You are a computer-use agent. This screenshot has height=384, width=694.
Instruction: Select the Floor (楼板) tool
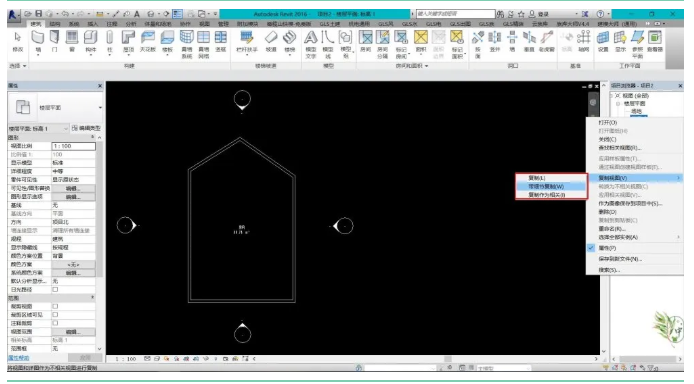(167, 42)
